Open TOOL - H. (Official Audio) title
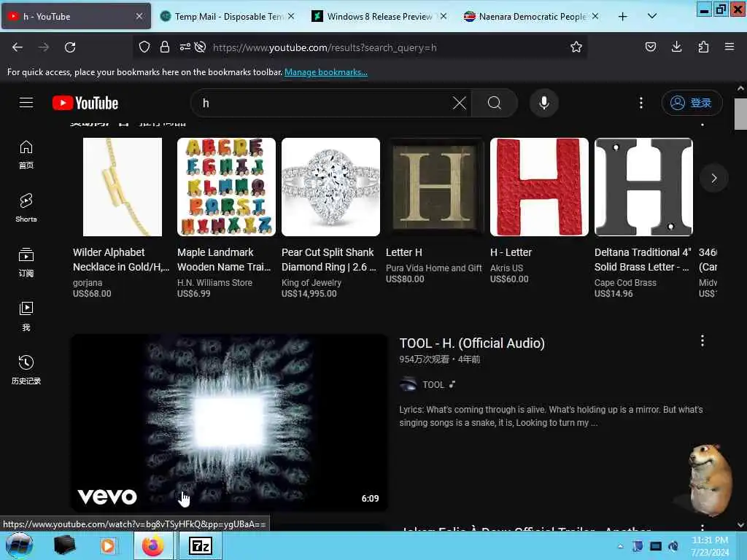Screen dimensions: 747x560 coord(472,343)
